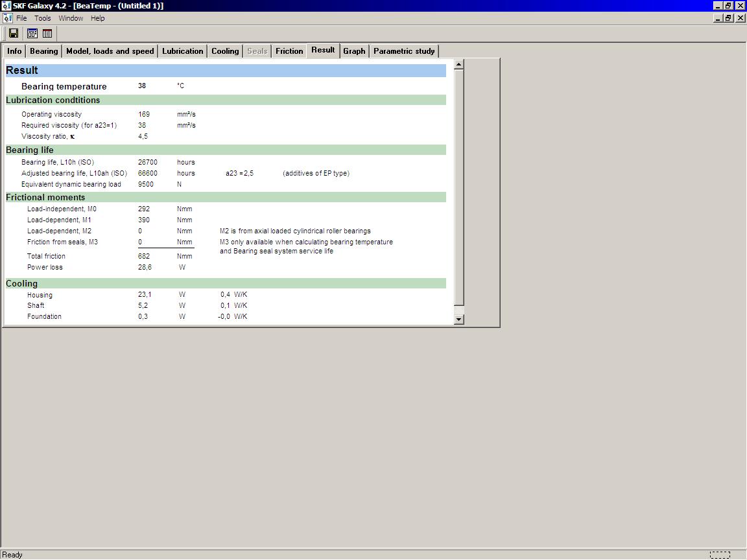Select the Cooling tab
Screen dimensions: 747x560
(x=225, y=51)
